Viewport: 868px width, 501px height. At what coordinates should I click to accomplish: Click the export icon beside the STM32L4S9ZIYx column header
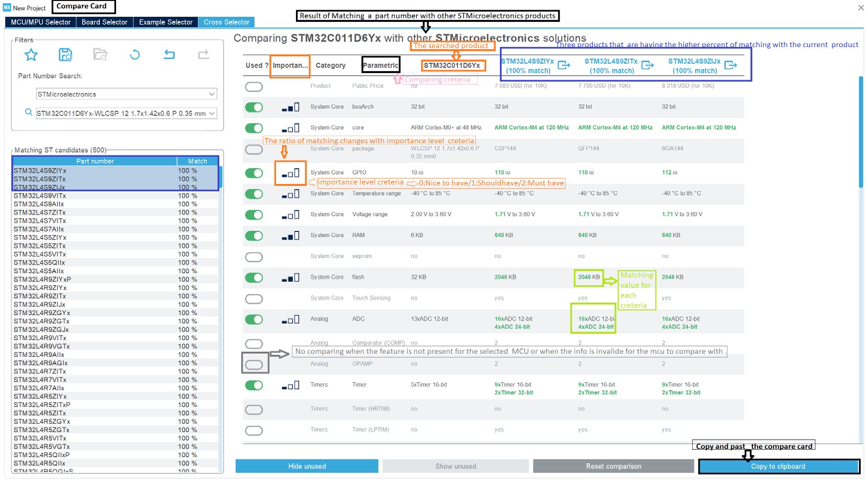(564, 65)
